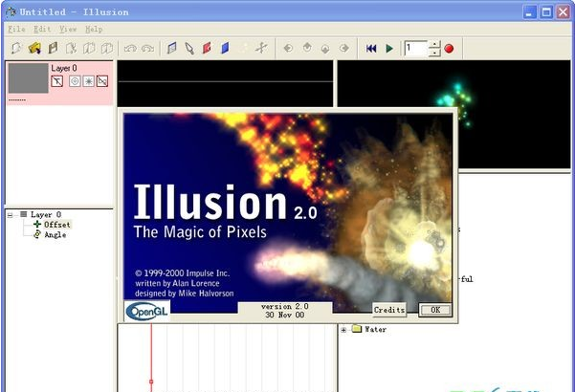Select the grey-blue panel tool icon

(171, 48)
